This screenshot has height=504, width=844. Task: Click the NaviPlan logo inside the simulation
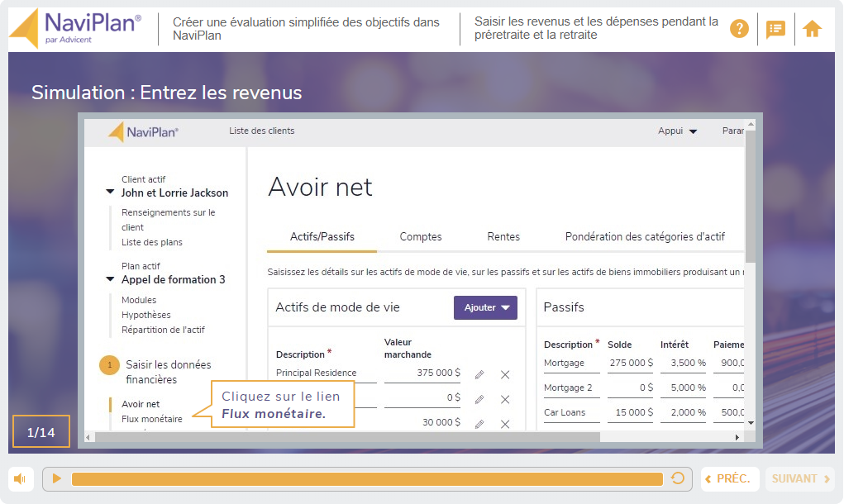click(143, 131)
